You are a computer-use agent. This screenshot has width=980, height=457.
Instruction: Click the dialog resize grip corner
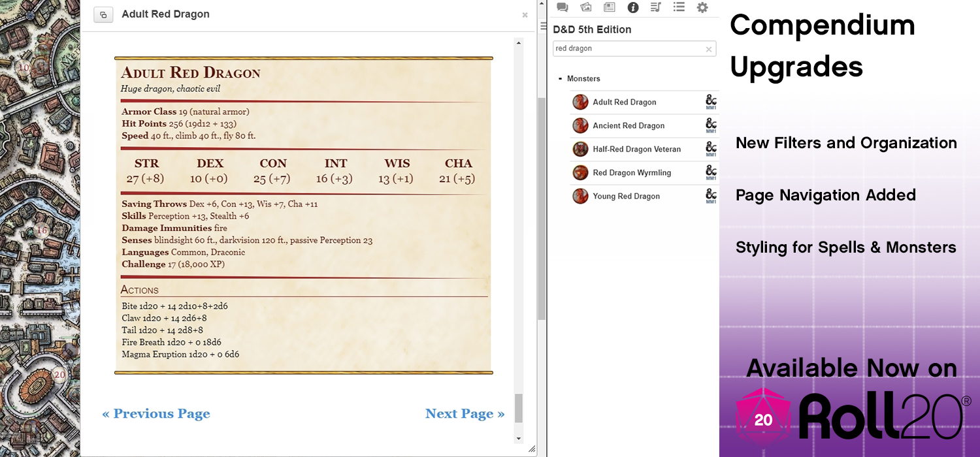click(x=531, y=449)
